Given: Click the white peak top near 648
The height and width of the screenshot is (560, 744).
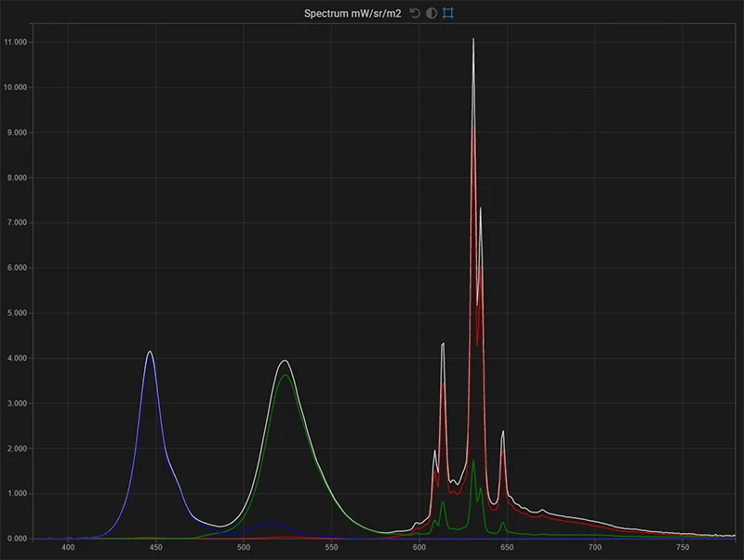Looking at the screenshot, I should (x=503, y=432).
